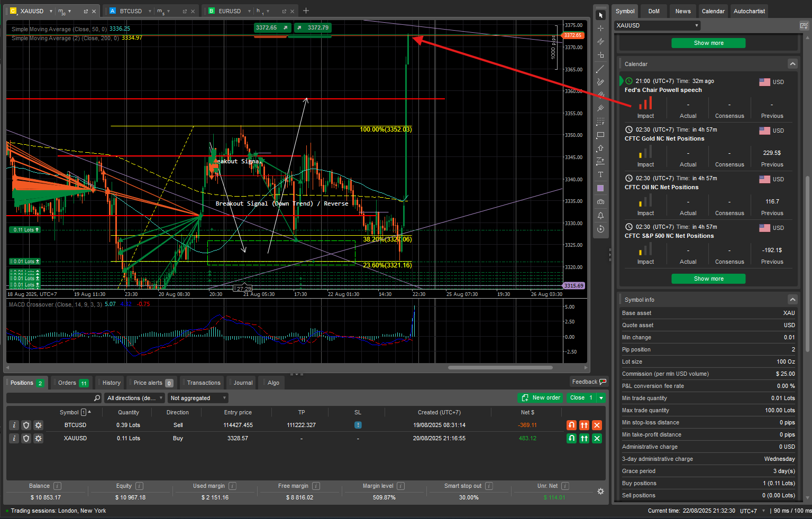Open the Algo tab
This screenshot has height=519, width=812.
point(273,383)
